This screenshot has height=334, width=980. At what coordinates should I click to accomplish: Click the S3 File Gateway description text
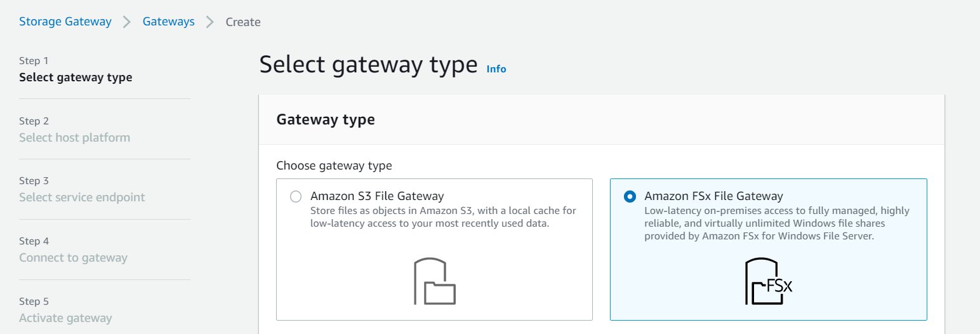coord(443,217)
